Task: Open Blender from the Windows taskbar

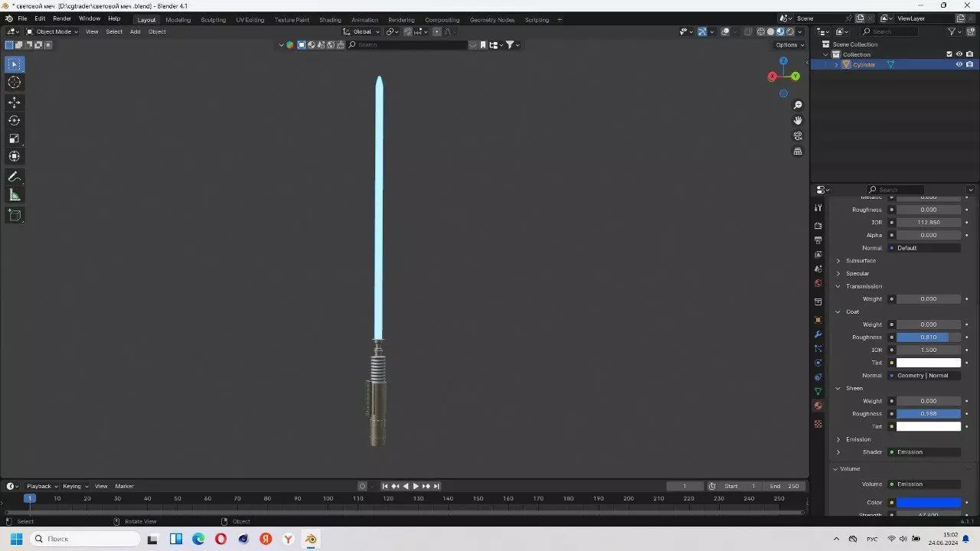Action: pos(311,539)
